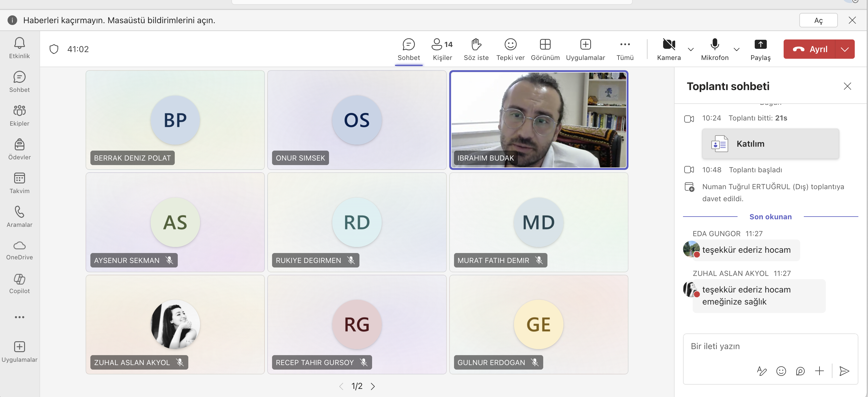This screenshot has width=868, height=397.
Task: Go to next participants page
Action: coord(373,386)
